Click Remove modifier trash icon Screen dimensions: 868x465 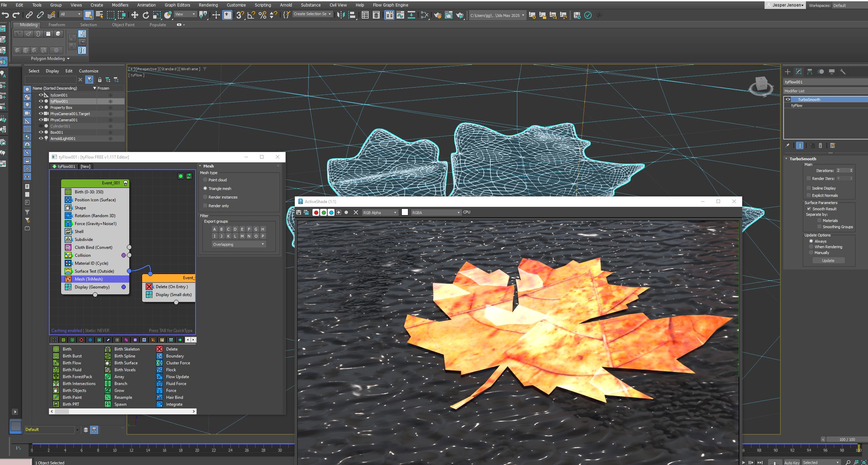[821, 145]
